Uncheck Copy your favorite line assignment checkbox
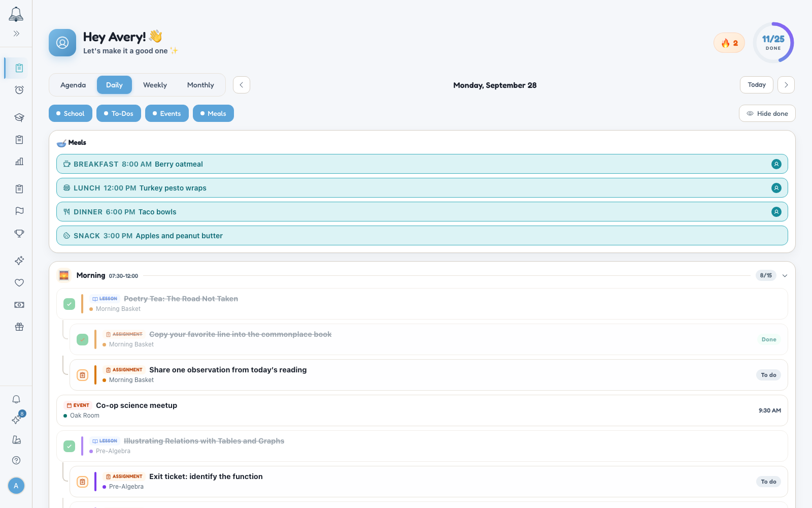 [x=83, y=339]
